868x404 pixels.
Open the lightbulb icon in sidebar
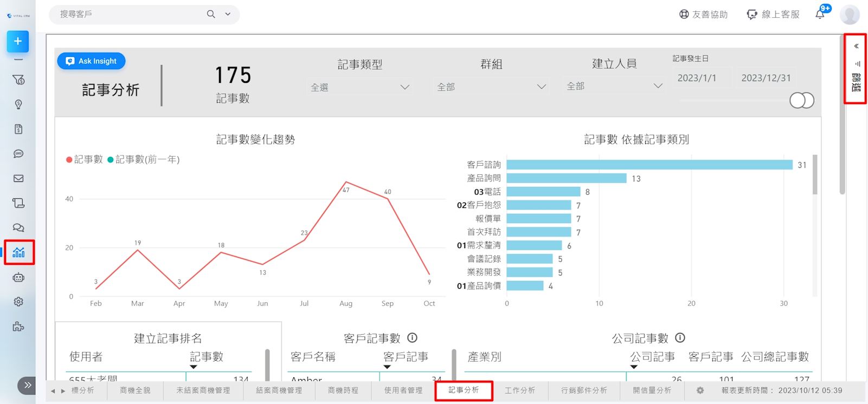18,105
